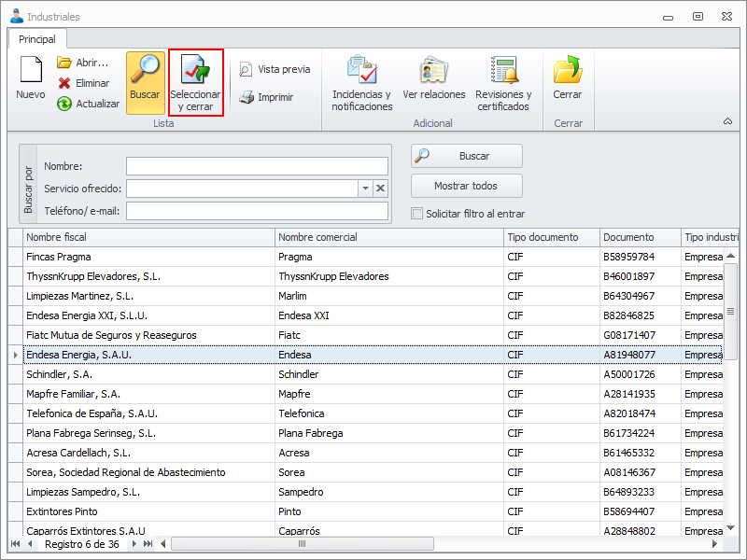
Task: Collapse the ribbon with chevron arrow
Action: (x=727, y=121)
